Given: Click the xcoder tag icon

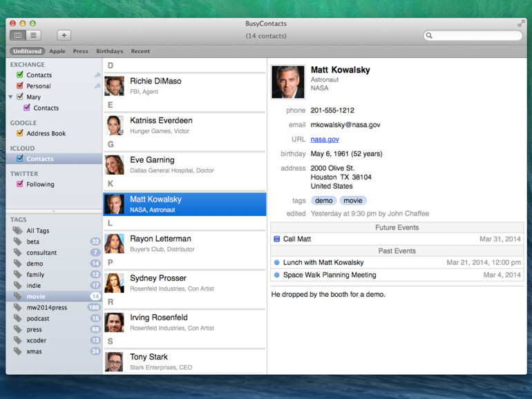Looking at the screenshot, I should (18, 340).
